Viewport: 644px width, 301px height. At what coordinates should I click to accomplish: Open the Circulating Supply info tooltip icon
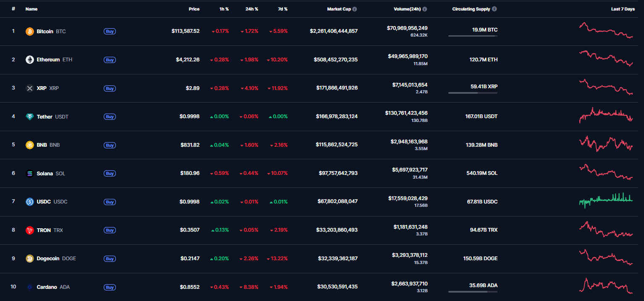click(494, 9)
